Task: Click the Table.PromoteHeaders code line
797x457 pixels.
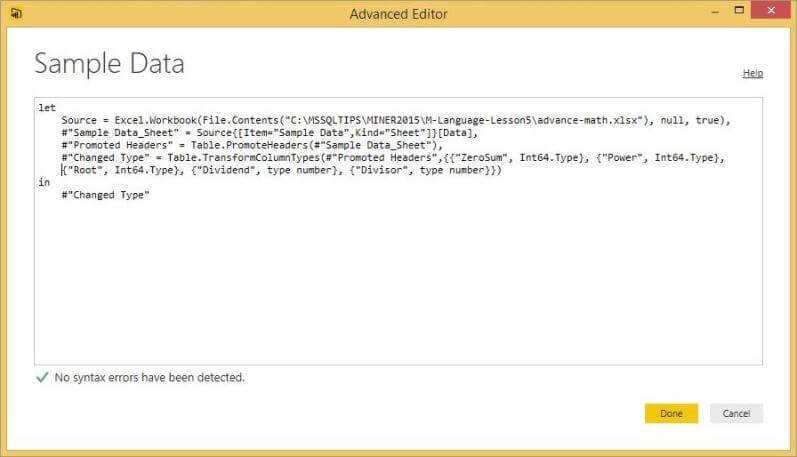Action: point(252,145)
